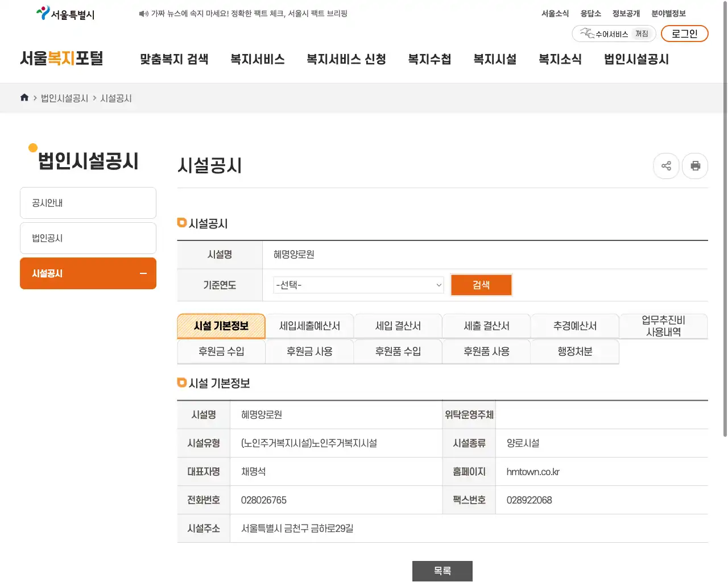The image size is (728, 582).
Task: Click the 서울복지포털 site logo
Action: point(61,59)
